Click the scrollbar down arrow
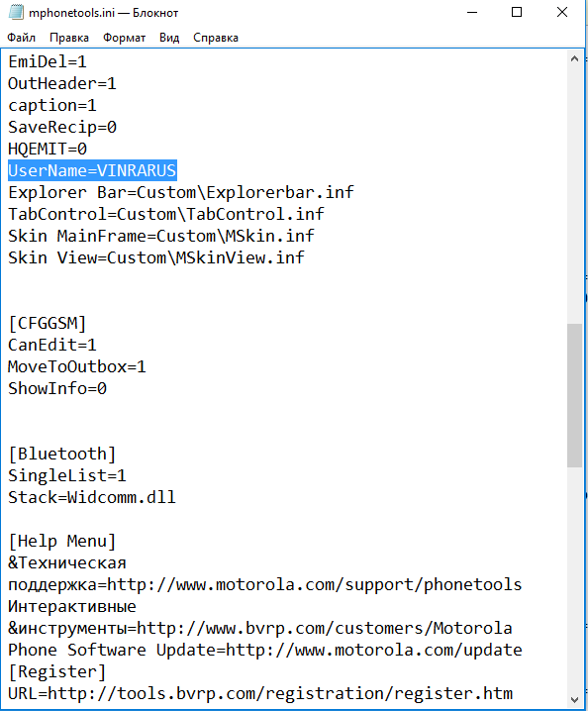This screenshot has height=711, width=588. tap(574, 700)
